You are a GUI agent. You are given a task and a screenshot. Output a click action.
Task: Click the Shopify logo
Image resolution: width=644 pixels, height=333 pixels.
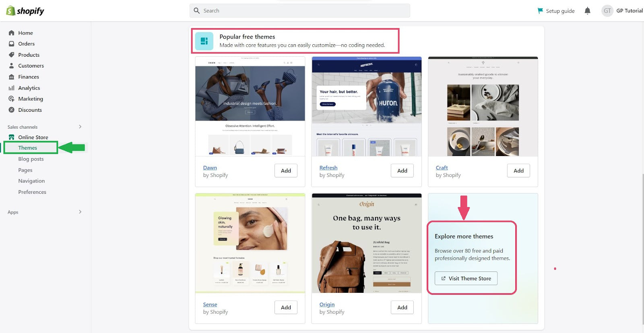tap(25, 11)
